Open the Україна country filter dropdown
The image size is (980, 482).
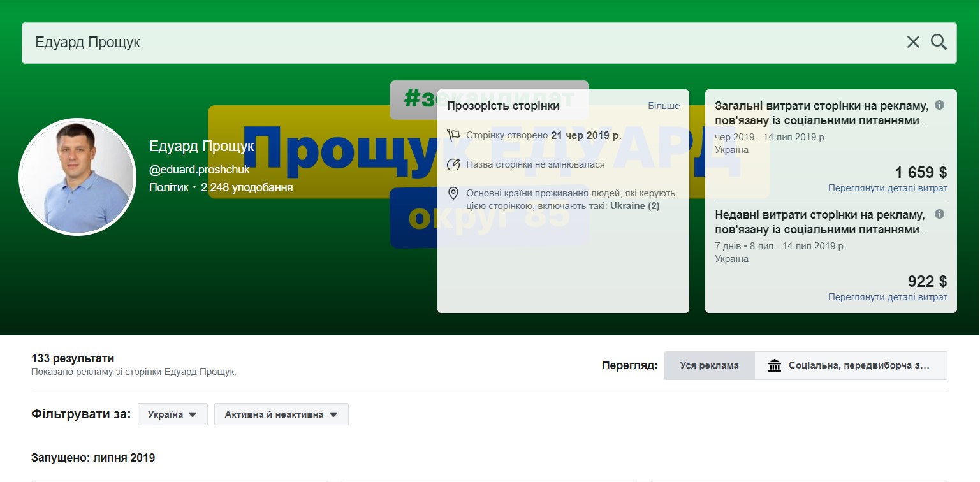click(x=172, y=414)
